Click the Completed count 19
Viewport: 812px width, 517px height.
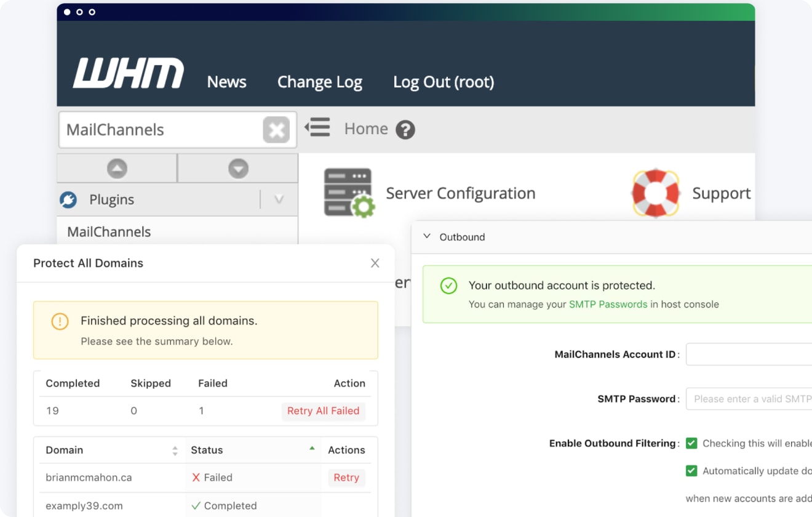tap(52, 411)
